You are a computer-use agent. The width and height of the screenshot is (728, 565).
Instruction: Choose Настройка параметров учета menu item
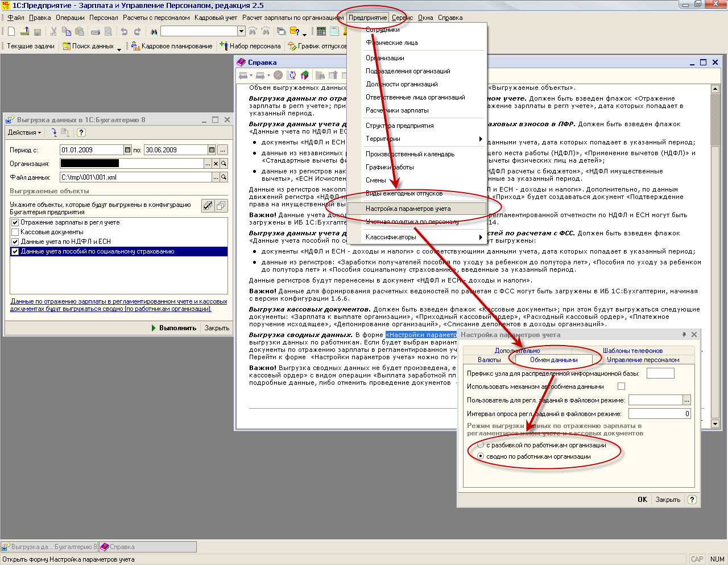coord(408,209)
